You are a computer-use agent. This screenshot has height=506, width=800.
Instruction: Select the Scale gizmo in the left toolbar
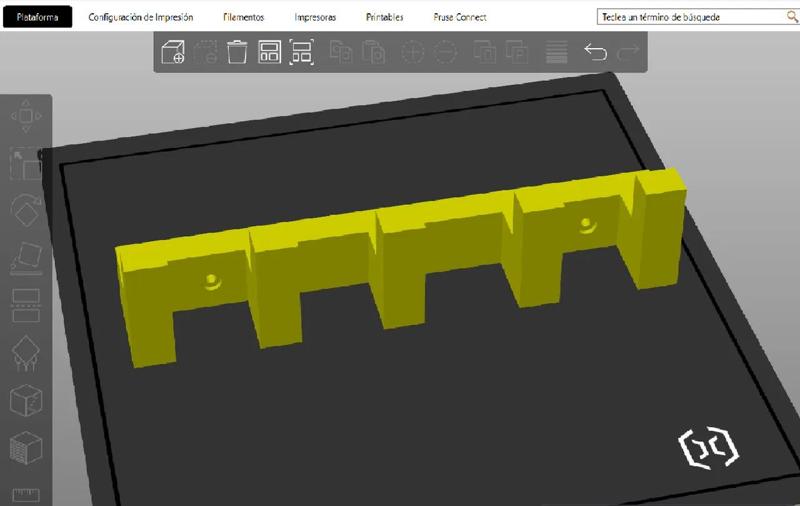[x=26, y=164]
